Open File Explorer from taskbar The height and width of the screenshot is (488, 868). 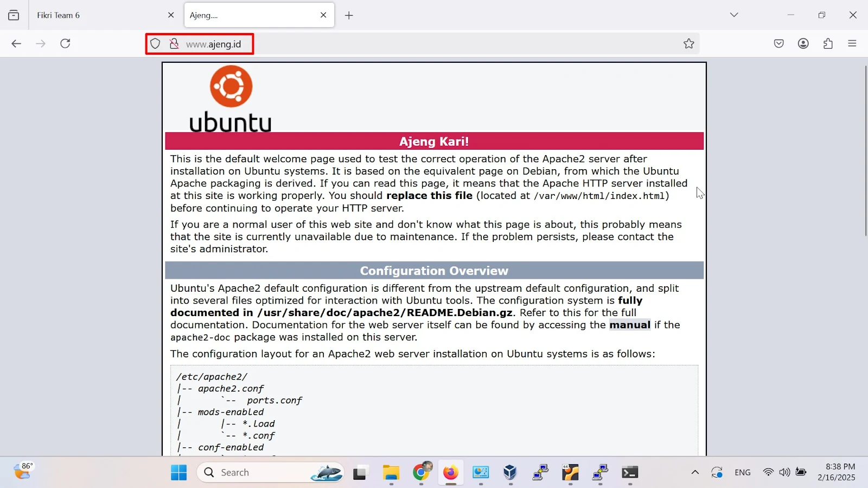[x=391, y=473]
